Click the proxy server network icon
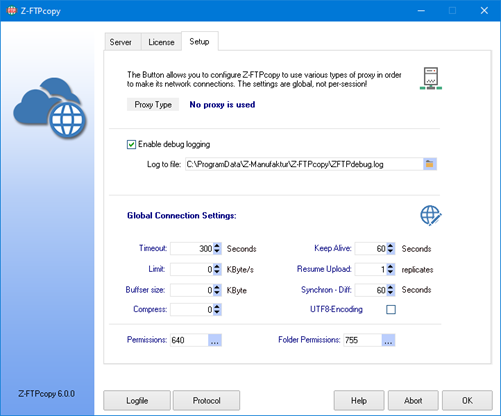 coord(431,78)
